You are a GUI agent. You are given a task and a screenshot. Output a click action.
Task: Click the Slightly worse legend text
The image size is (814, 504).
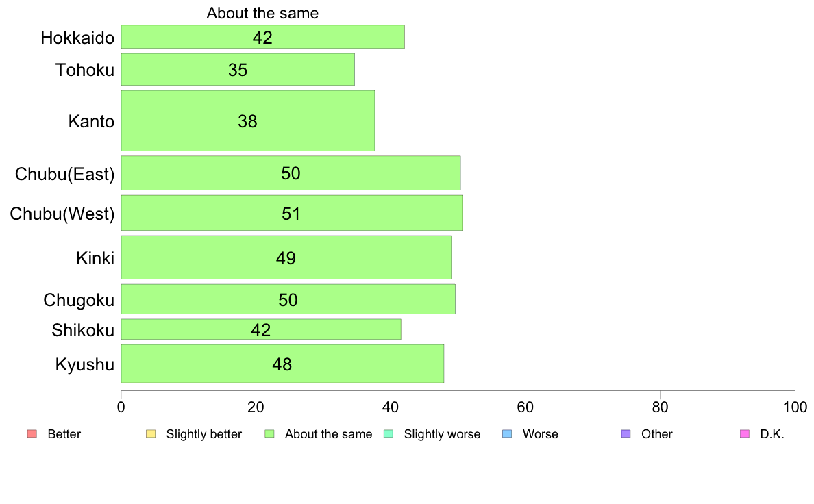click(x=443, y=434)
